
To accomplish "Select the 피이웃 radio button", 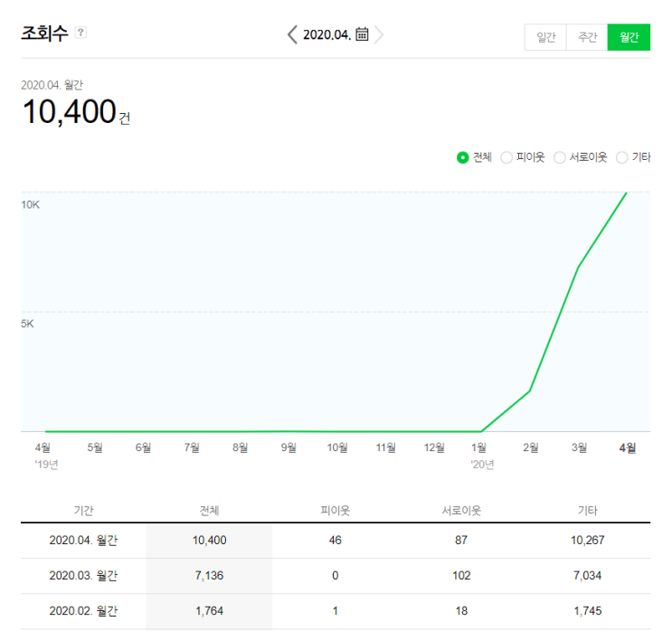I will 506,157.
